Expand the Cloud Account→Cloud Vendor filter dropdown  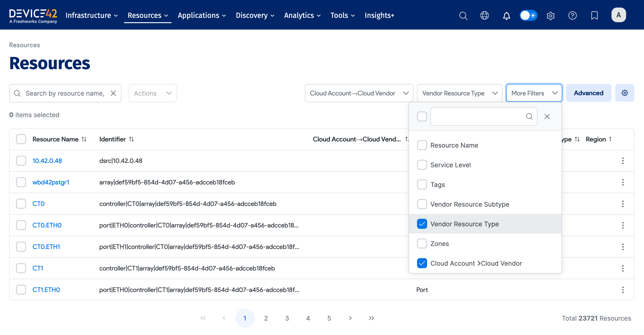[359, 93]
